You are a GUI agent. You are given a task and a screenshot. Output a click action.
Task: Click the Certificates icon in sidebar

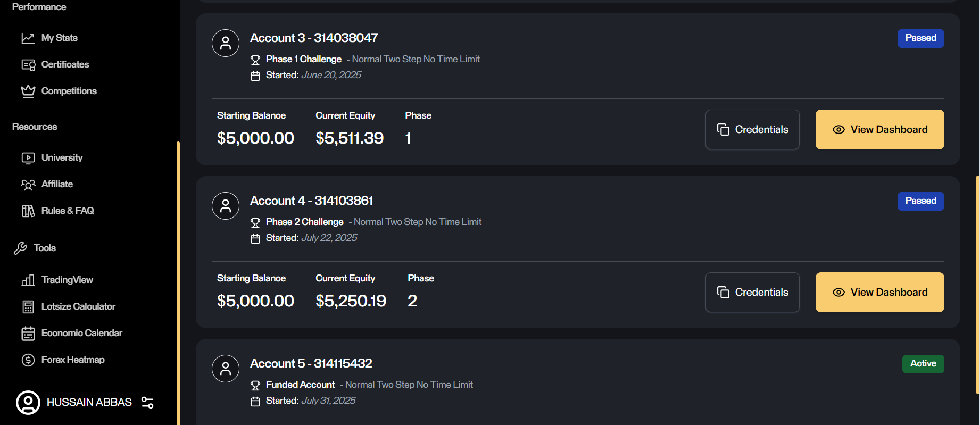click(28, 65)
